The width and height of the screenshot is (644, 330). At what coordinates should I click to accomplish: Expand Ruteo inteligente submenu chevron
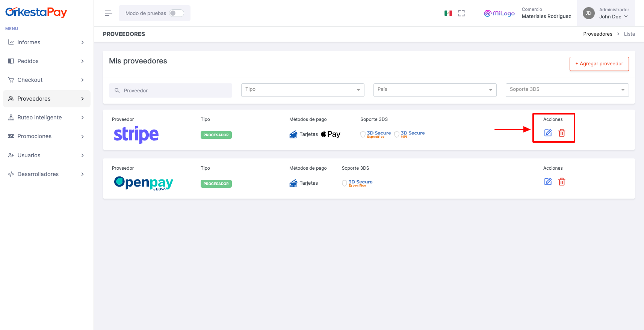pos(82,118)
